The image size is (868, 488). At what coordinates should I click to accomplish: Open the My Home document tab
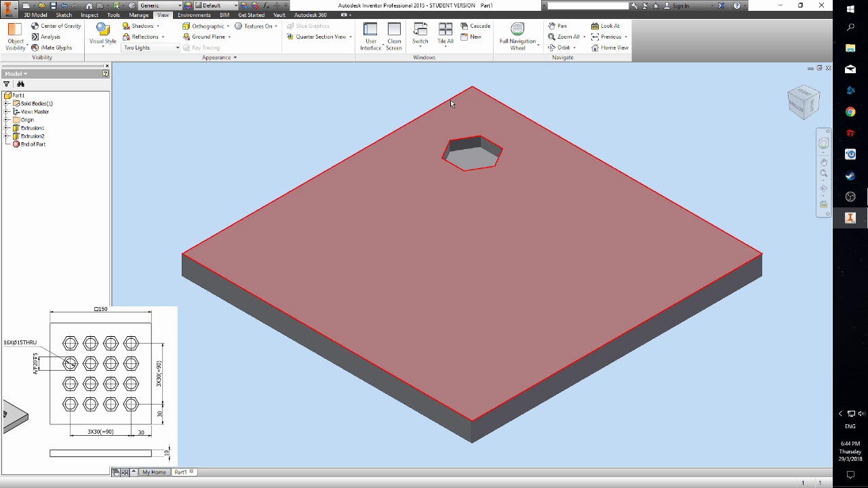tap(154, 472)
